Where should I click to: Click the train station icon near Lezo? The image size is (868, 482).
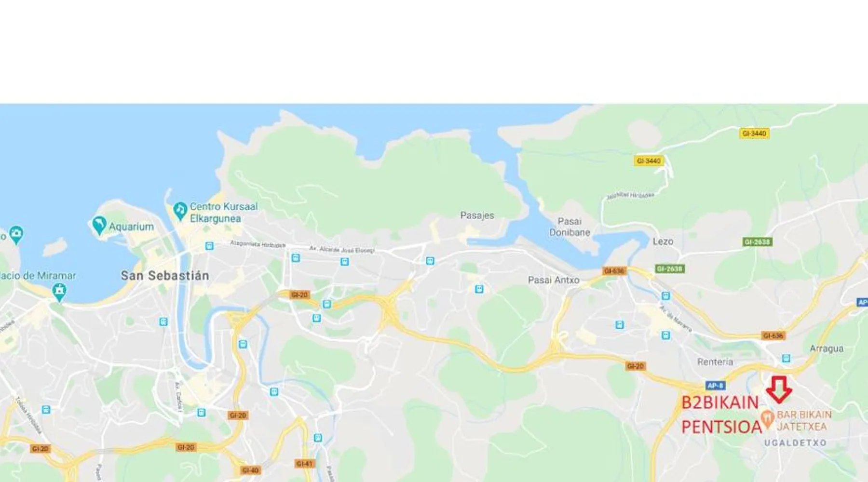(666, 295)
